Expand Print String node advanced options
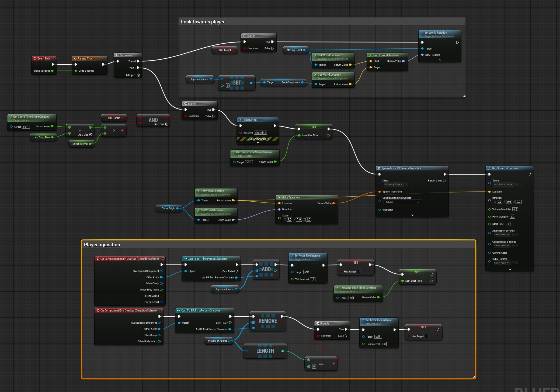 click(x=258, y=143)
